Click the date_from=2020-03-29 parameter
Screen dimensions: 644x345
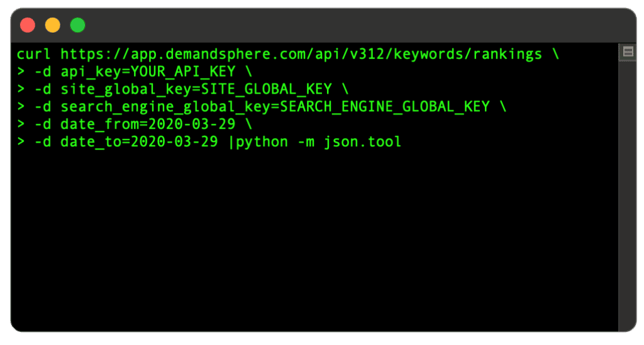148,124
